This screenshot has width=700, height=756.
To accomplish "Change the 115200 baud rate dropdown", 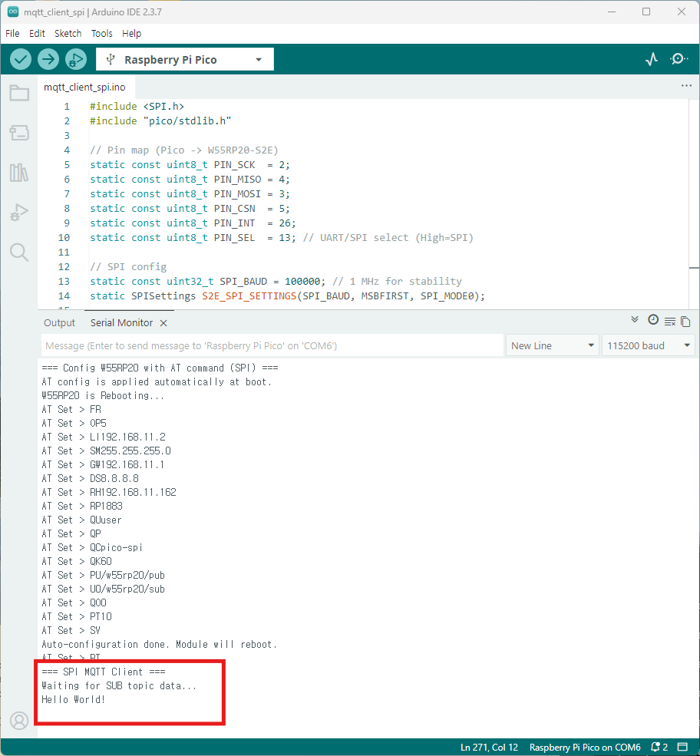I will [x=648, y=345].
